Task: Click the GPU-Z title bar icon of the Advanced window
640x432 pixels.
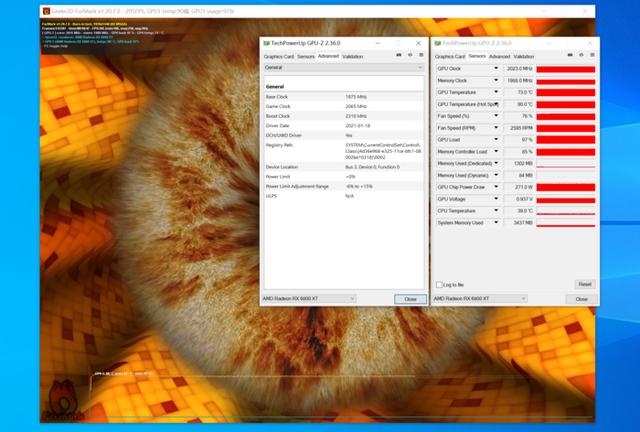Action: [x=267, y=43]
